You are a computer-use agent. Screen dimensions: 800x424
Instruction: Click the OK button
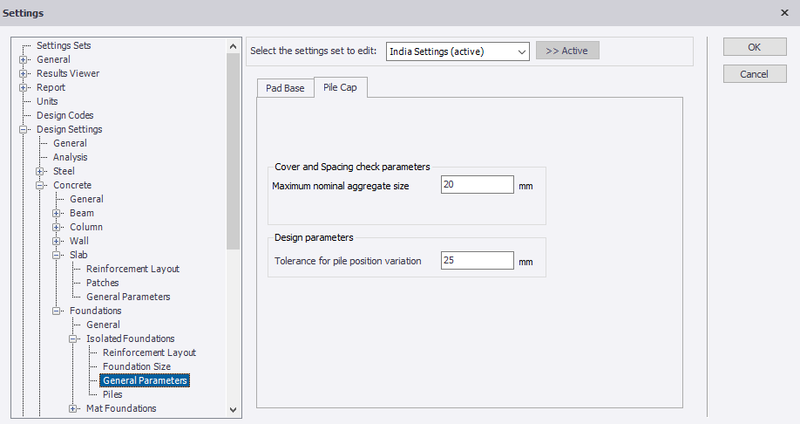pos(755,47)
